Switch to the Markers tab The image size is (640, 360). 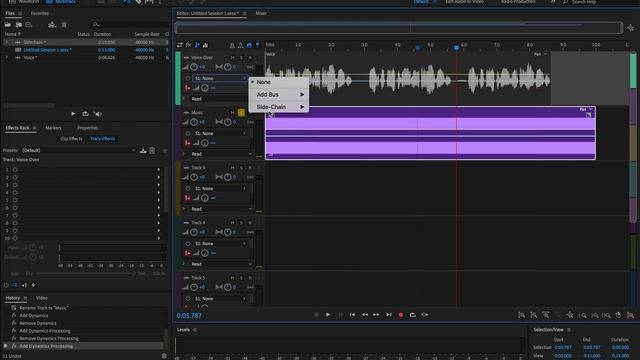[53, 128]
